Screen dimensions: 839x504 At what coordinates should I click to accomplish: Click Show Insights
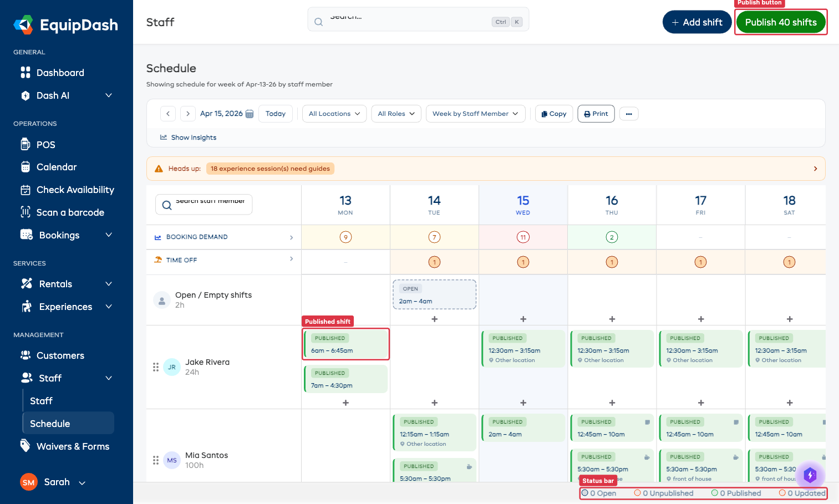(x=189, y=138)
